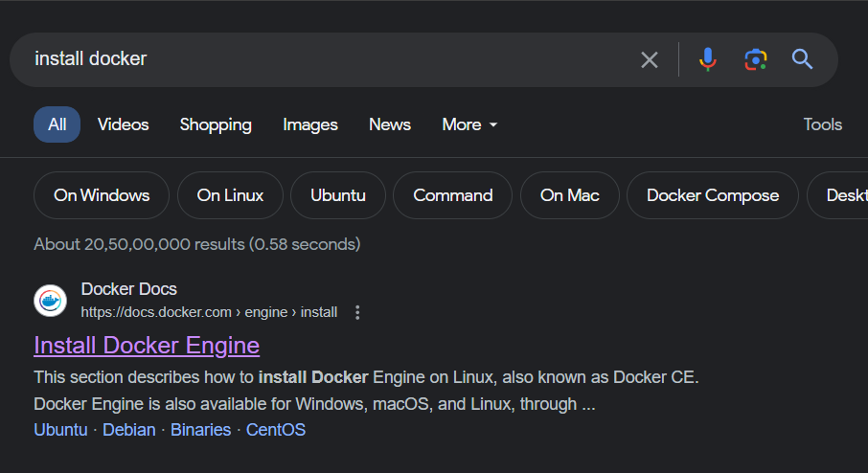Image resolution: width=868 pixels, height=473 pixels.
Task: Open the Install Docker Engine result link
Action: (x=147, y=346)
